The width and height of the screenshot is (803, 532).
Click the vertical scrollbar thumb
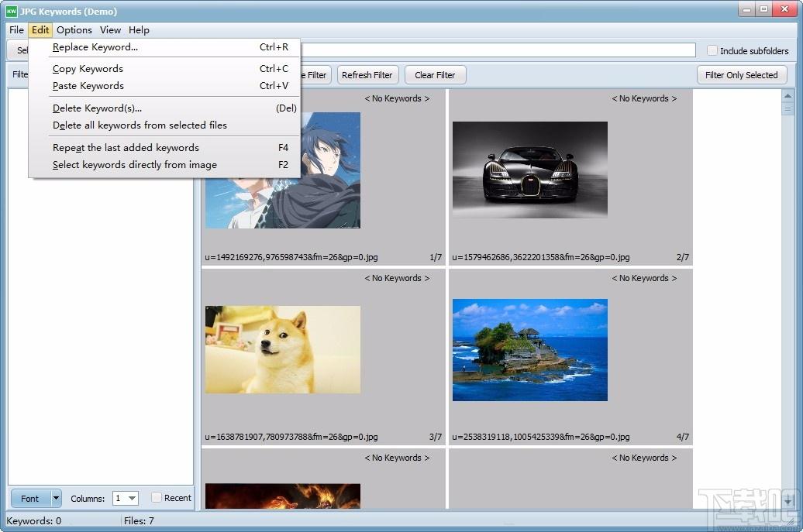coord(787,108)
